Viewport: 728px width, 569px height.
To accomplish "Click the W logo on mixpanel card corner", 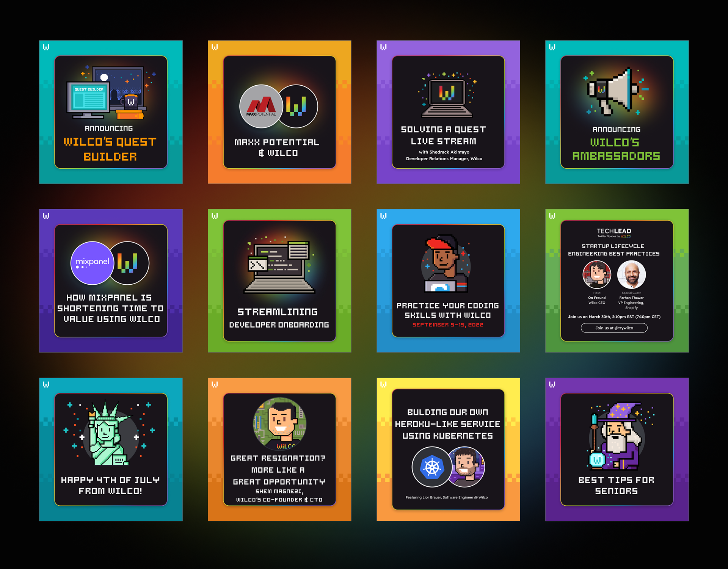I will click(46, 216).
